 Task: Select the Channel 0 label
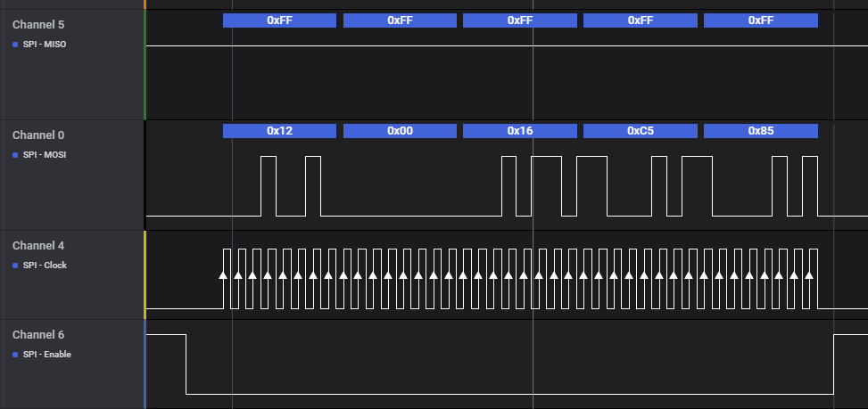pyautogui.click(x=38, y=135)
